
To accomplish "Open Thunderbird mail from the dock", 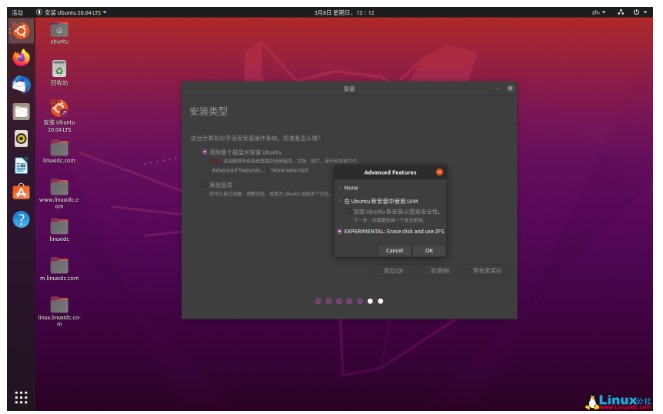I will (x=21, y=85).
